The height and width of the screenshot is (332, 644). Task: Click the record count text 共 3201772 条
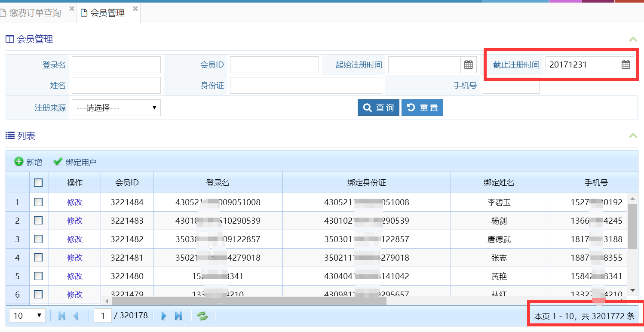[608, 316]
